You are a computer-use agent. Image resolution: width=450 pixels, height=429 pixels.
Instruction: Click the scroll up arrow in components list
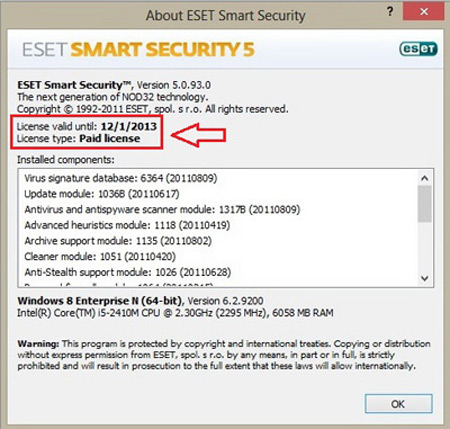click(x=425, y=178)
